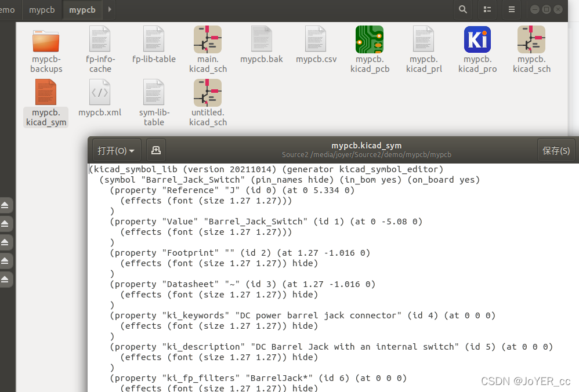Viewport: 579px width, 392px height.
Task: Click the kicad_symbol_lib version line in editor
Action: tap(266, 169)
